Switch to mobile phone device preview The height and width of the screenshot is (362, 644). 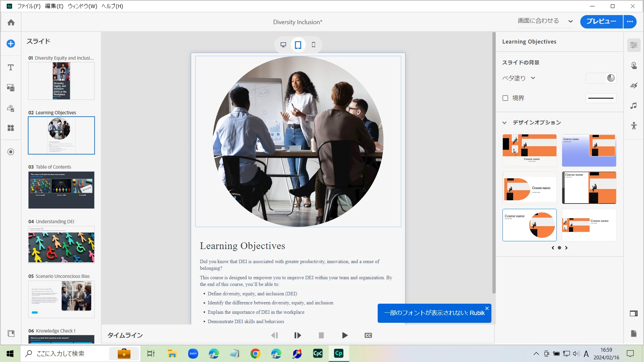click(314, 45)
